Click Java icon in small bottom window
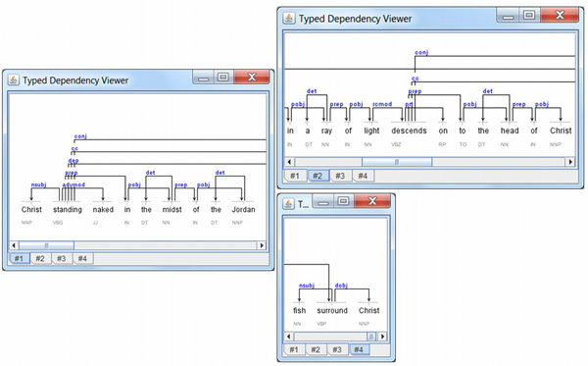This screenshot has width=588, height=366. (x=288, y=204)
